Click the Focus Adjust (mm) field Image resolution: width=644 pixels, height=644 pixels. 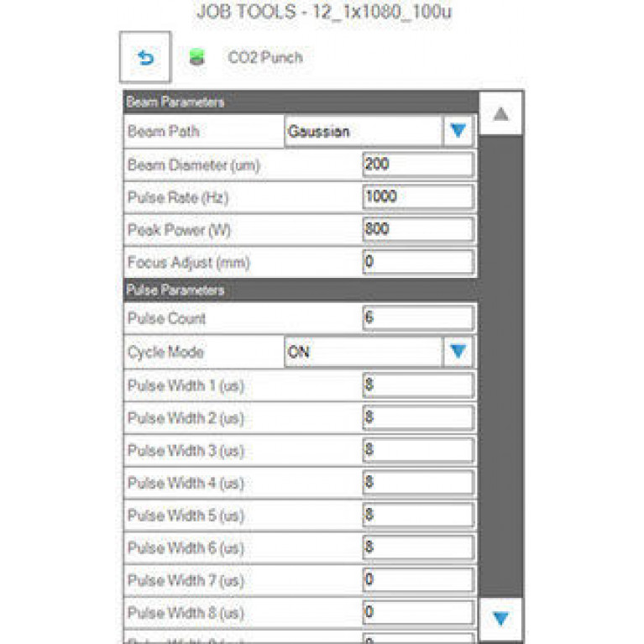[x=418, y=262]
